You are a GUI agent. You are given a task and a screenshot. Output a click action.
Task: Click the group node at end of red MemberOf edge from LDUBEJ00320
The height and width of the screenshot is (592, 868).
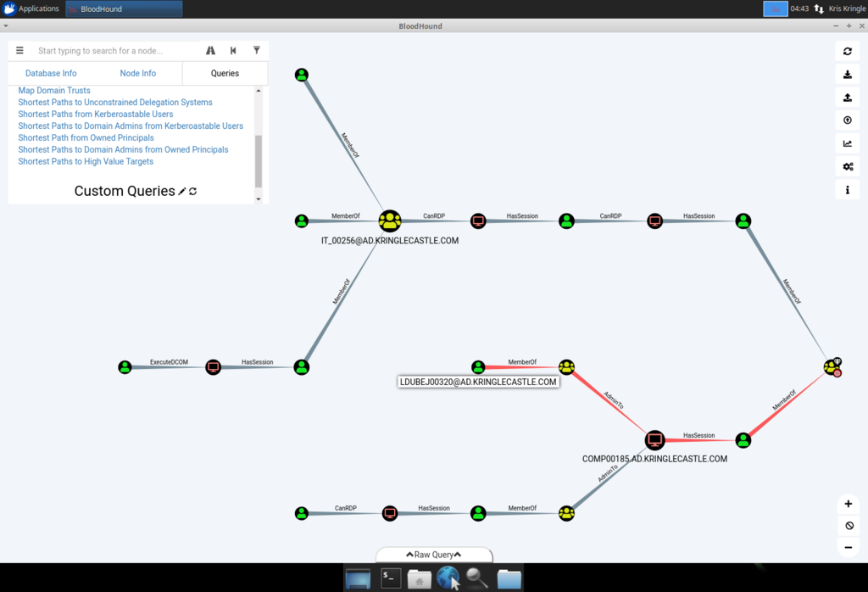(566, 366)
